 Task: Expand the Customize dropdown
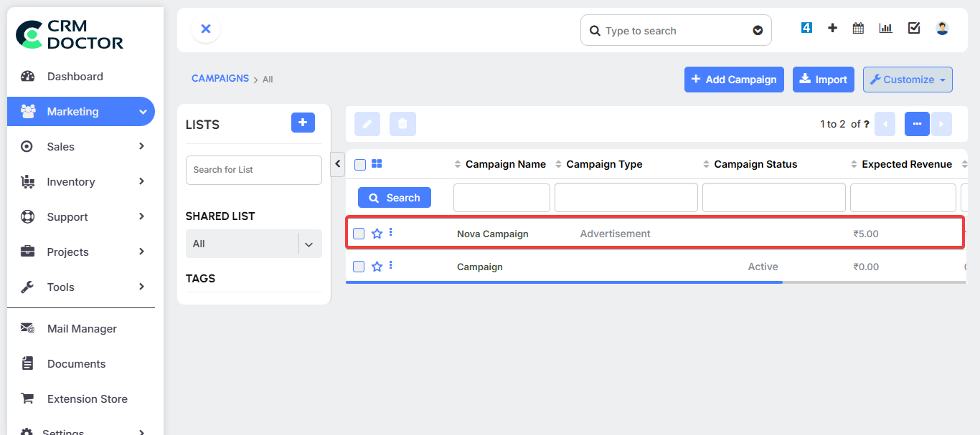coord(907,79)
